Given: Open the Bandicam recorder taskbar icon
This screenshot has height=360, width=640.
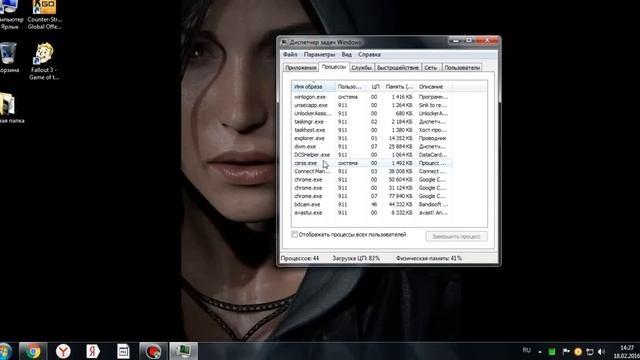Looking at the screenshot, I should (x=153, y=351).
